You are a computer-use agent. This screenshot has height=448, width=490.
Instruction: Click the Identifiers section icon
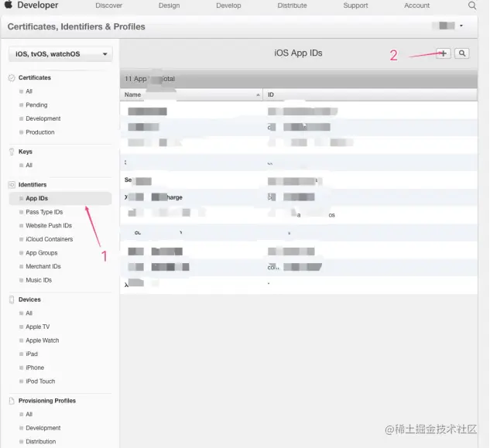coord(12,185)
